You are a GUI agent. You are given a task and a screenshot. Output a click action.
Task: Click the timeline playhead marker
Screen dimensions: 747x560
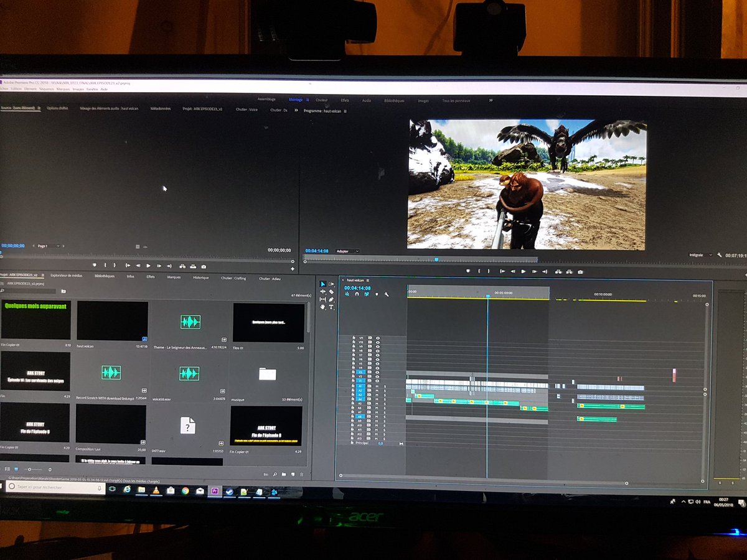(487, 296)
